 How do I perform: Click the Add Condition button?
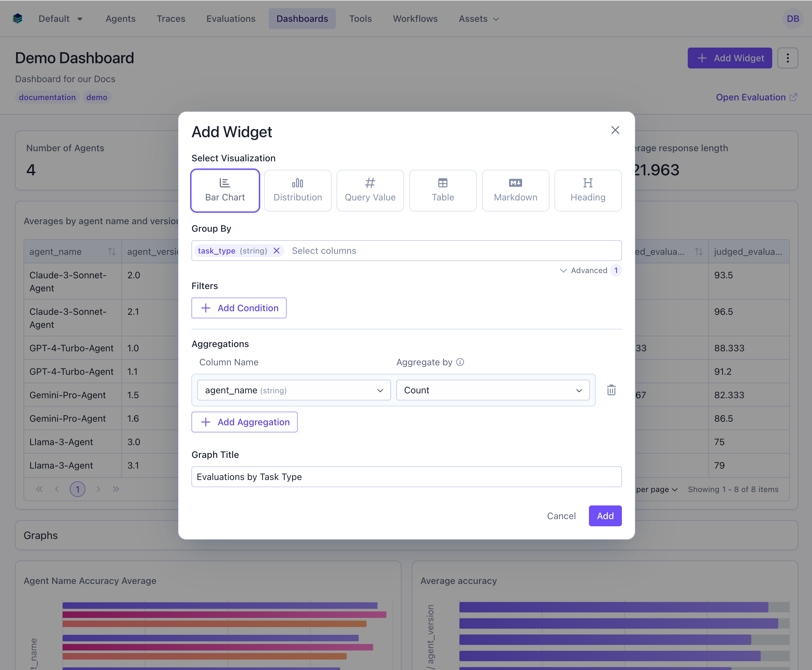pos(239,308)
